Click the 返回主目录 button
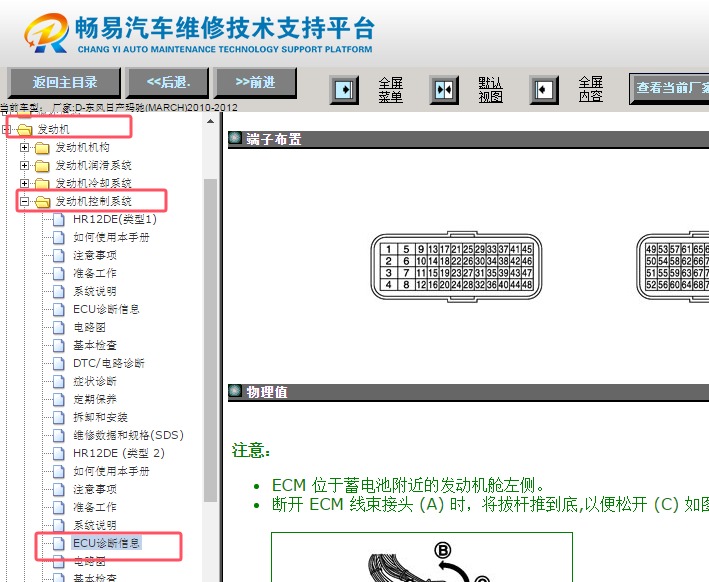The image size is (709, 582). click(x=65, y=83)
